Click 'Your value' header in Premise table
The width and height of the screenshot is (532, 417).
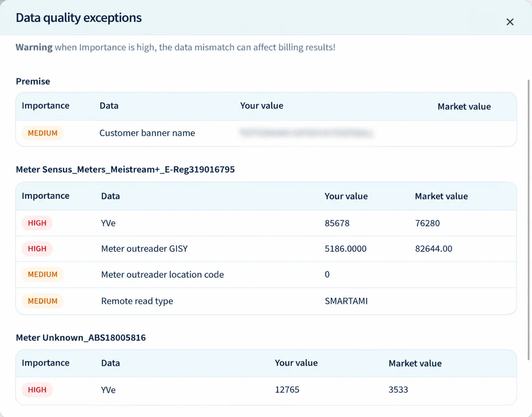pos(261,106)
